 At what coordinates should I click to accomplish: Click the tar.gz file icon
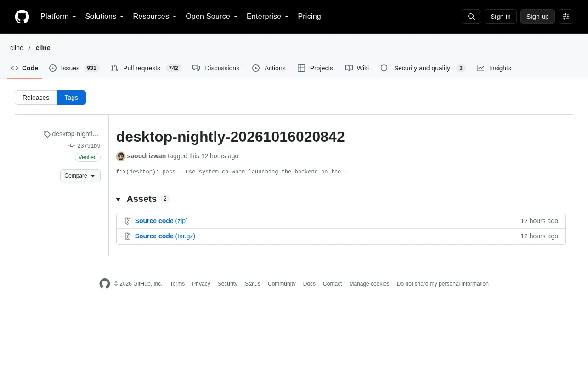[128, 236]
